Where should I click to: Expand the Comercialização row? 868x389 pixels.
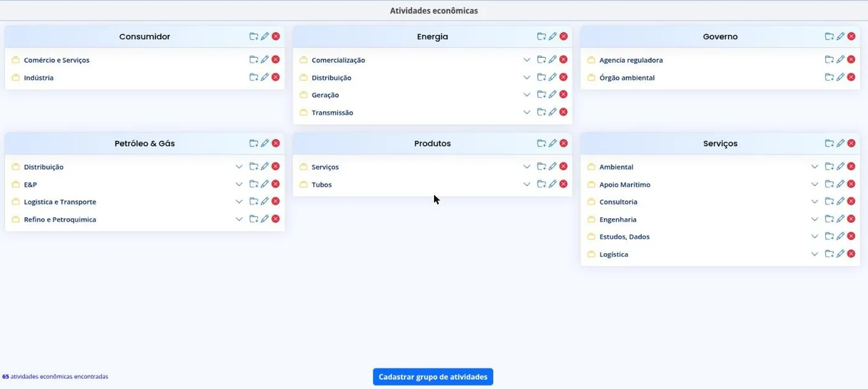tap(526, 60)
